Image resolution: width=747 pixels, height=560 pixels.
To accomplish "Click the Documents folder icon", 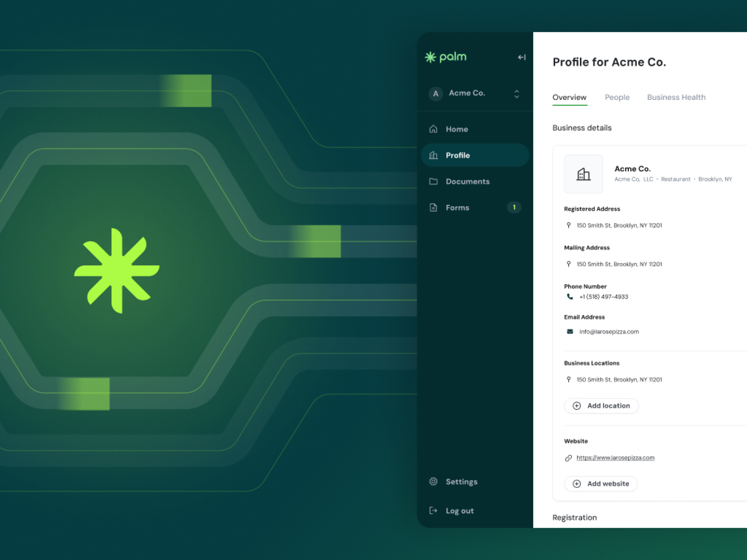I will (x=433, y=182).
